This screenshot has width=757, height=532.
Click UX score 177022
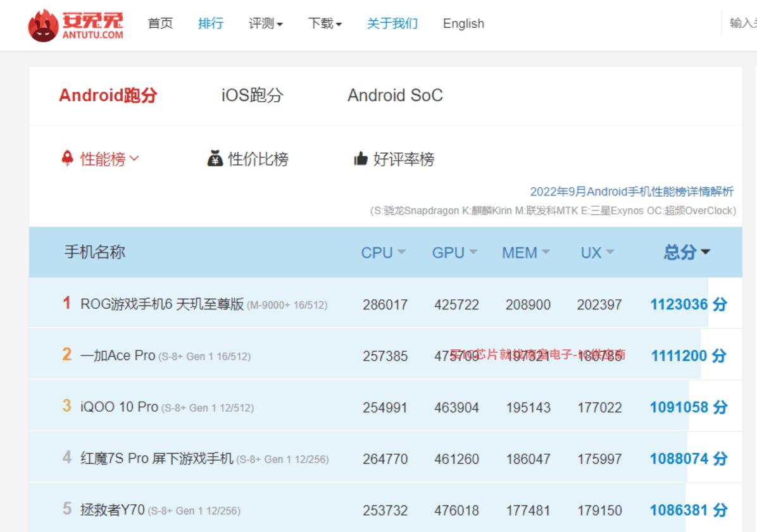pyautogui.click(x=599, y=407)
